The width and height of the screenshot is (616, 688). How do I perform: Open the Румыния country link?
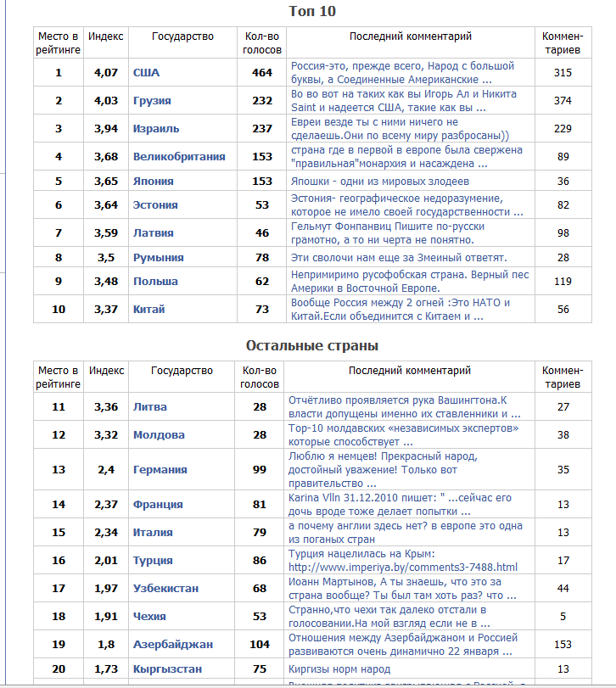pos(159,258)
